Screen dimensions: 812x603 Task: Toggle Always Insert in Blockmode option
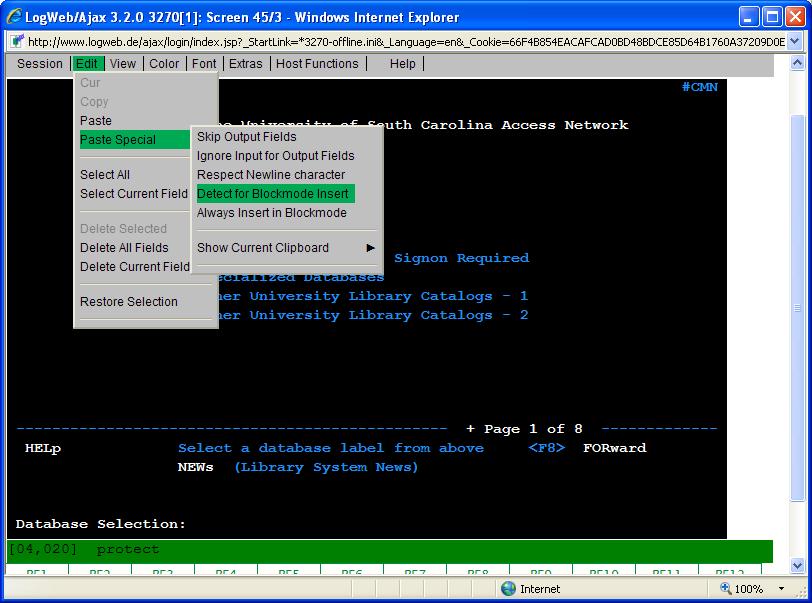point(272,213)
